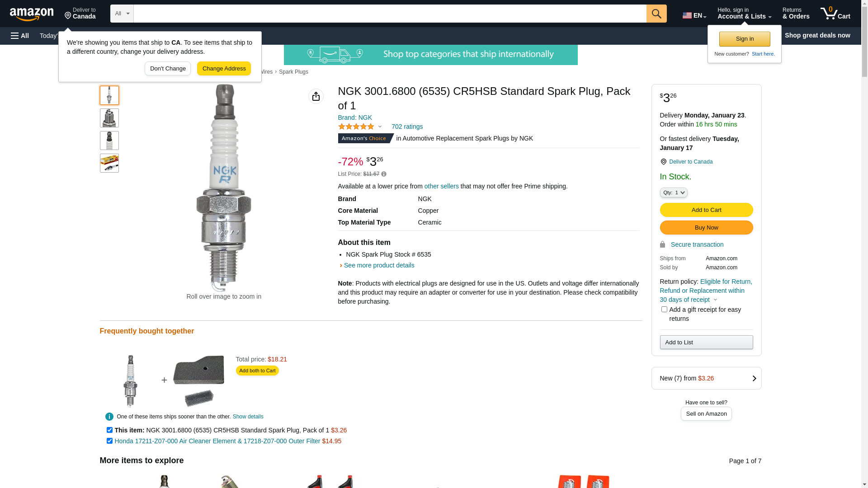Select the yellow NGK box thumbnail

[x=109, y=163]
